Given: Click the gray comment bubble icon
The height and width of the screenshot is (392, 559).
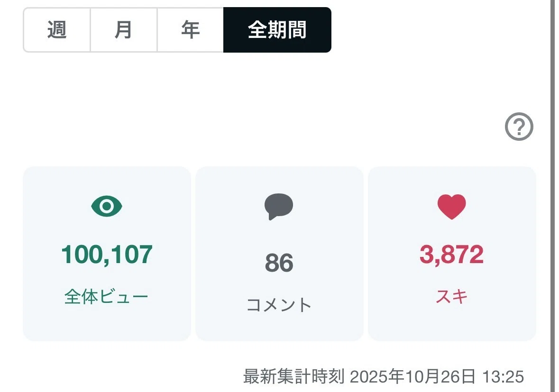Looking at the screenshot, I should (x=279, y=207).
